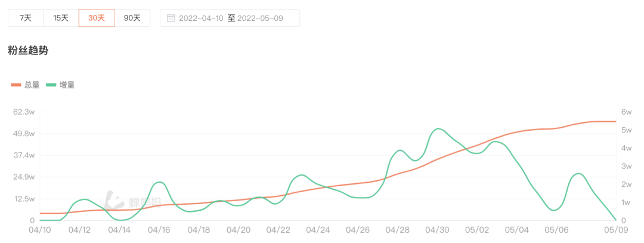Click the 05/09 x-axis date label
Image resolution: width=644 pixels, height=243 pixels.
tap(615, 230)
